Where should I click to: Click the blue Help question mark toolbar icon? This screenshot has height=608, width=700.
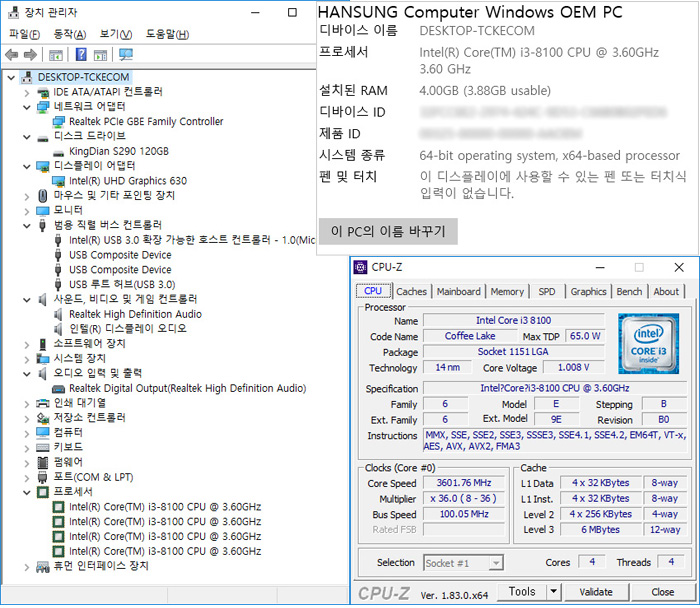81,54
